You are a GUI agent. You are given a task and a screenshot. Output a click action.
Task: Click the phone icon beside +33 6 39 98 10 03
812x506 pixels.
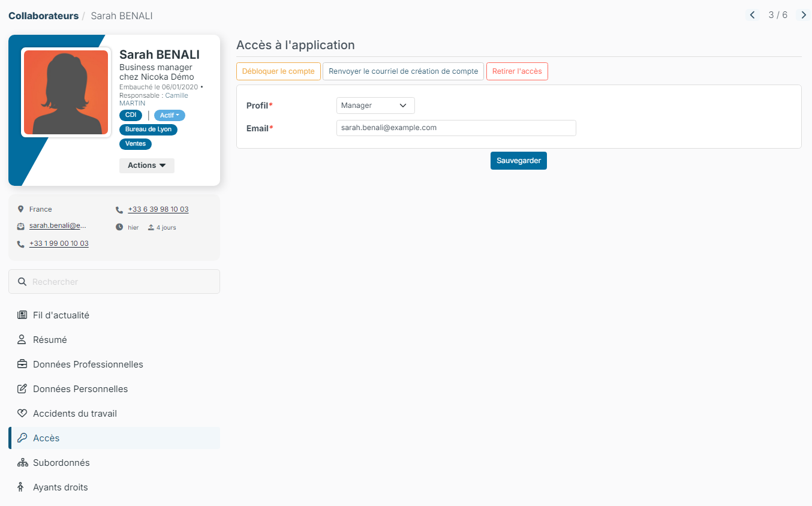tap(119, 210)
